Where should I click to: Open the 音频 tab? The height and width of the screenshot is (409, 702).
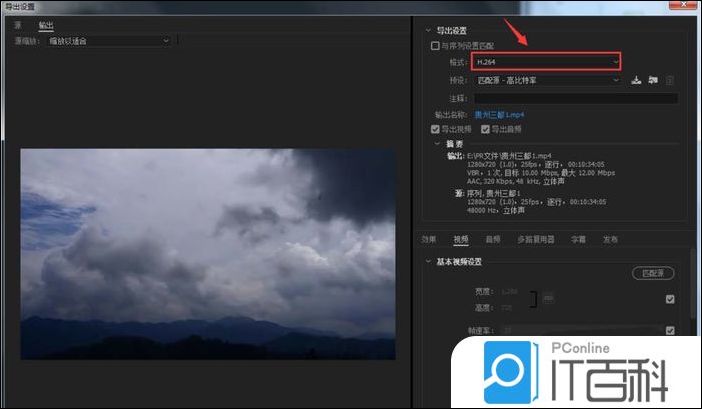tap(493, 239)
